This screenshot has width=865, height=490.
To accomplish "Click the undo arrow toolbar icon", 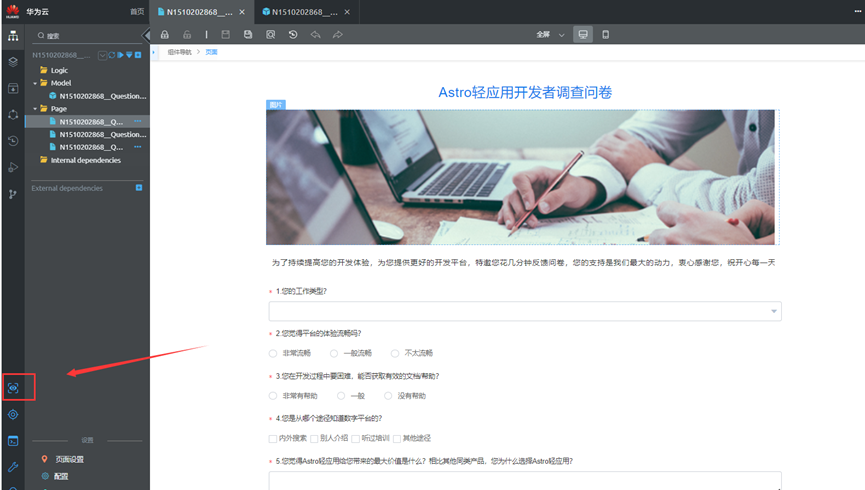I will coord(315,34).
